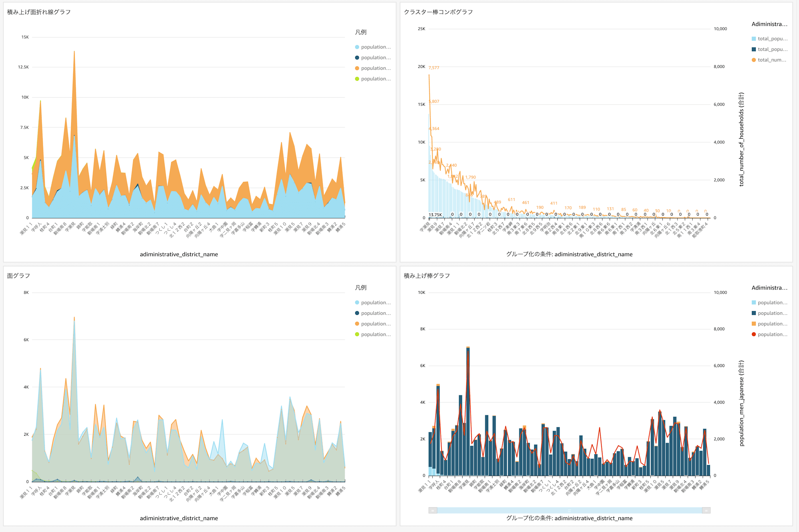Select dark blue total_popu legend in combo chart

click(x=769, y=49)
